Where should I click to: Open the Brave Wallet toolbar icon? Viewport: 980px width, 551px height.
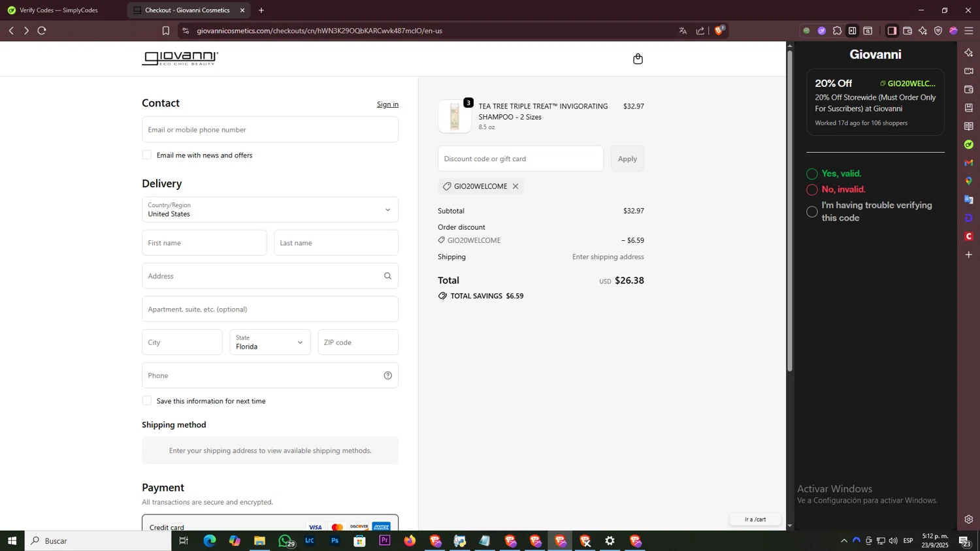click(x=907, y=31)
